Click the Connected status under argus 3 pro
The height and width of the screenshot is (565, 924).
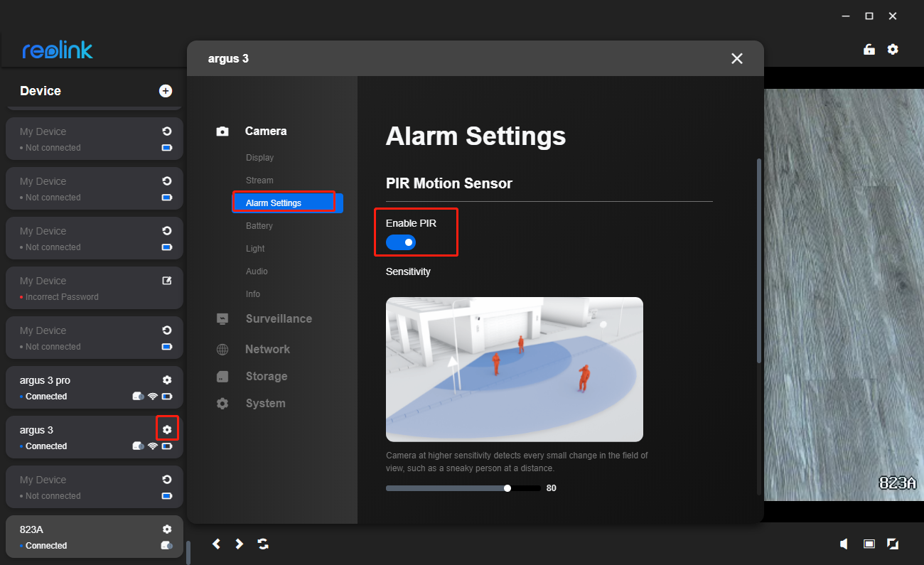(46, 397)
